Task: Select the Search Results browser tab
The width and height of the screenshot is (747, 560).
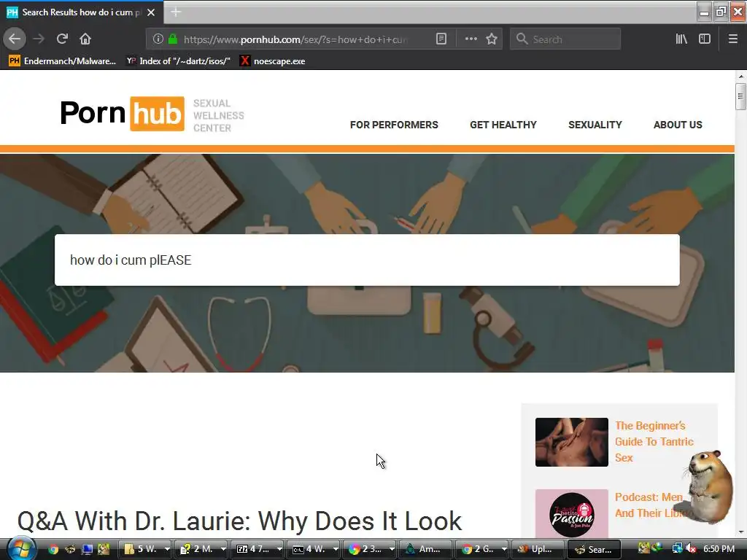Action: click(x=82, y=12)
